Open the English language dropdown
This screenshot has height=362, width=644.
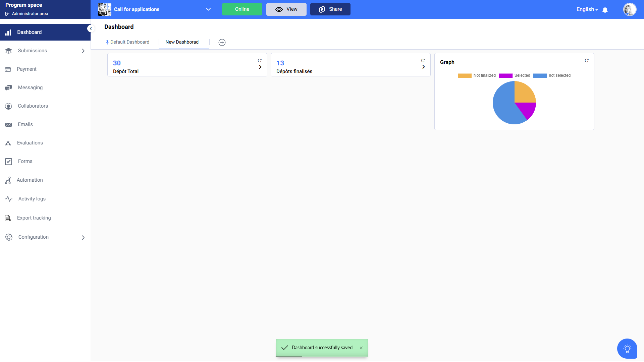[587, 9]
